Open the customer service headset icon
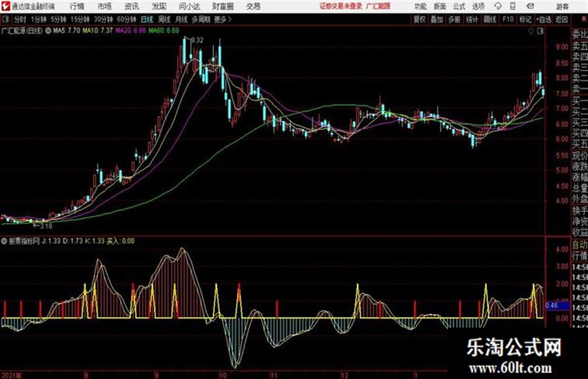 [498, 6]
